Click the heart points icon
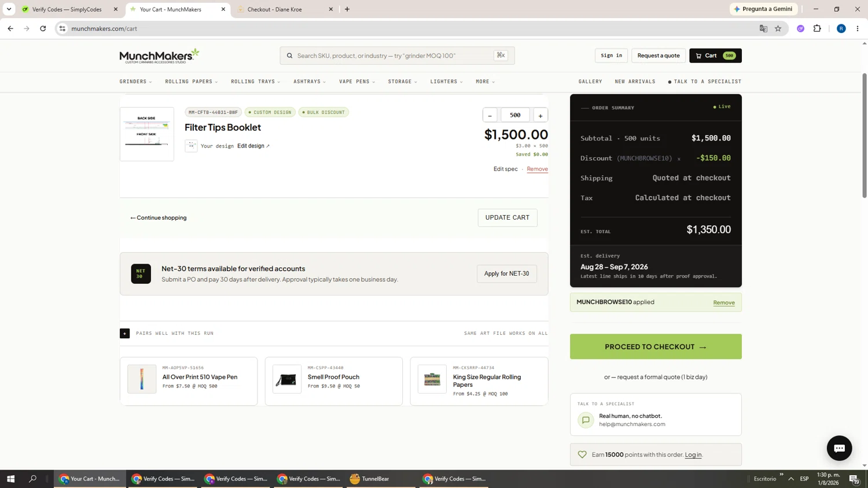This screenshot has height=488, width=868. point(582,454)
